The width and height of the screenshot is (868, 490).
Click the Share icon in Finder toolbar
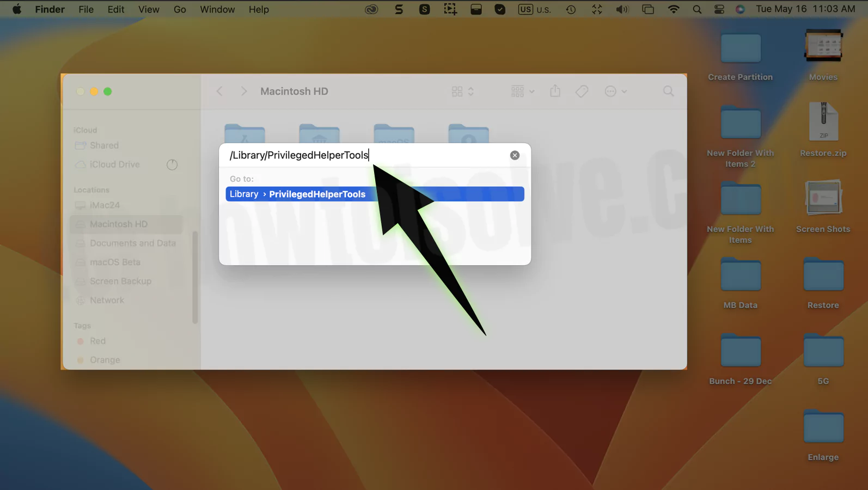[x=555, y=91]
